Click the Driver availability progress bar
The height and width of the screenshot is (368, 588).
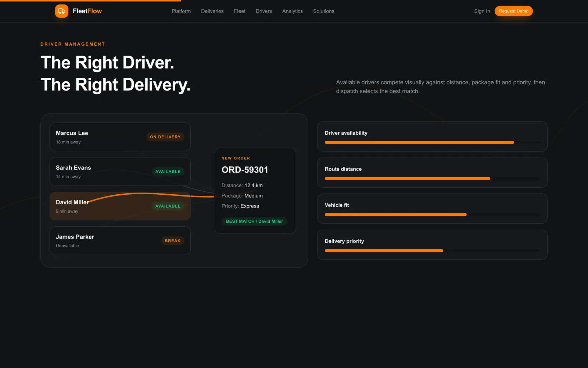click(x=432, y=142)
